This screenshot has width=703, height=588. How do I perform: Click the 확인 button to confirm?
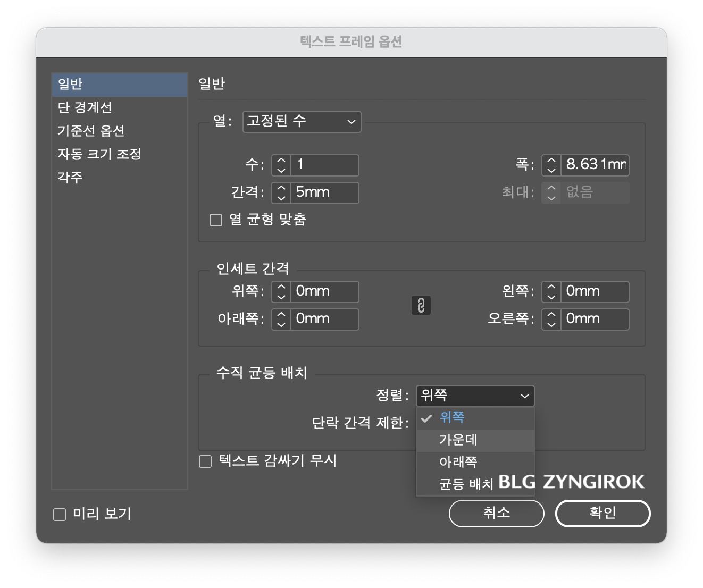click(x=602, y=513)
